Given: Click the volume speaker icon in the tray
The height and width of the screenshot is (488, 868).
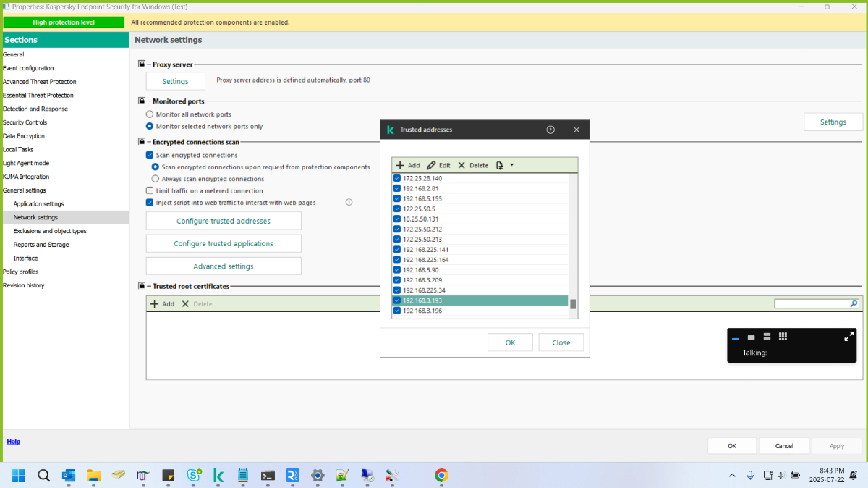Looking at the screenshot, I should pos(780,476).
